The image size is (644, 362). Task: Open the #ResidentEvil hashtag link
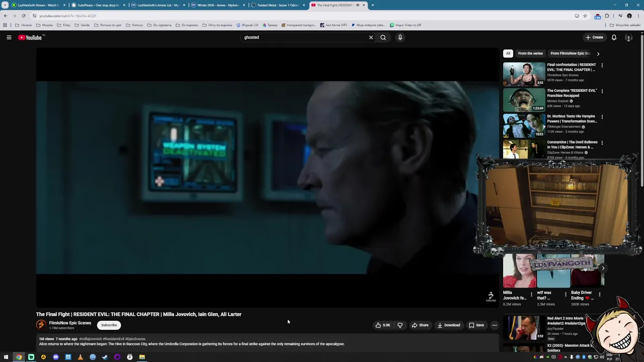113,339
